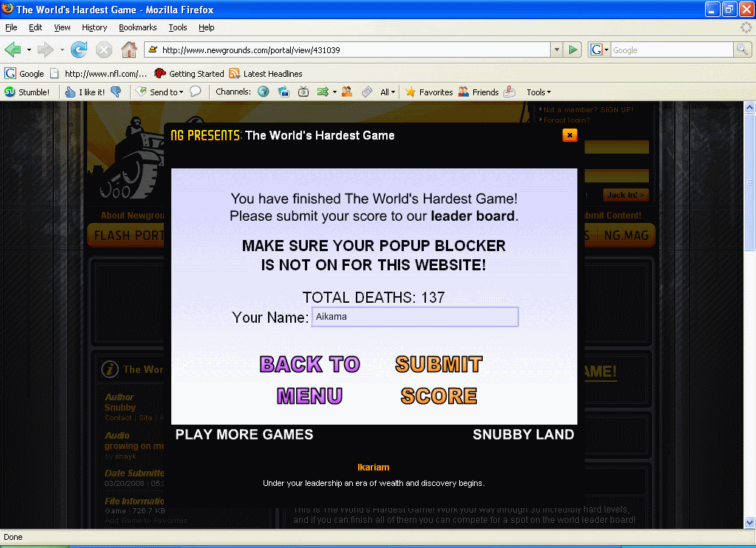The image size is (756, 548).
Task: Expand the shuffle icon dropdown arrow
Action: [334, 92]
